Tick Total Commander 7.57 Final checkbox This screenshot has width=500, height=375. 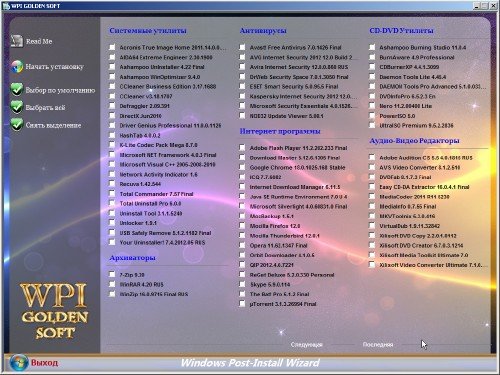coord(112,194)
